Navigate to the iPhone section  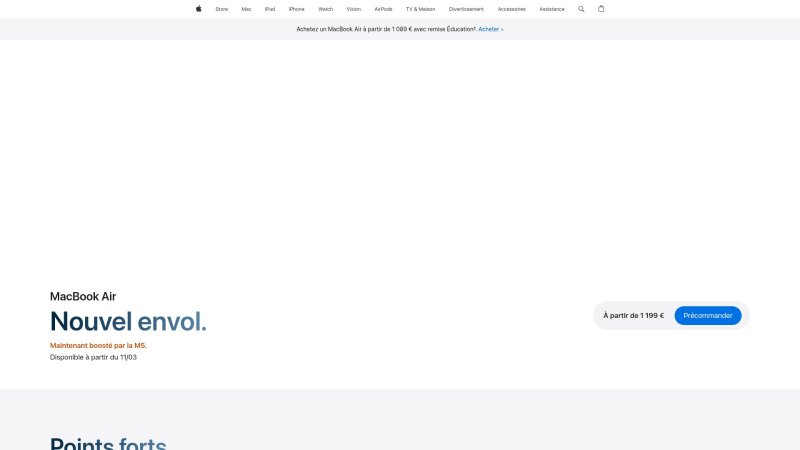click(x=296, y=9)
